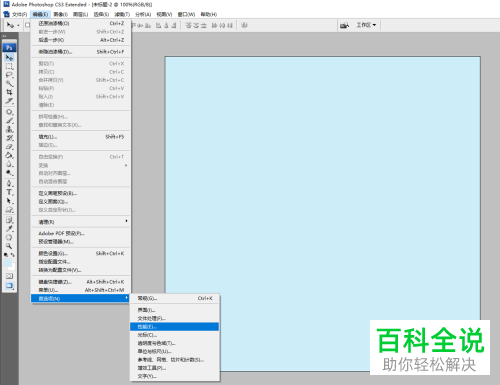The image size is (500, 385).
Task: Open 键盘快捷键 Keyboard Shortcuts
Action: 80,282
